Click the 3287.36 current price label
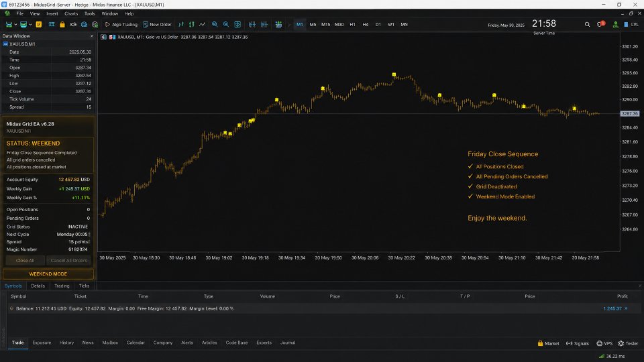The image size is (644, 362). (630, 114)
